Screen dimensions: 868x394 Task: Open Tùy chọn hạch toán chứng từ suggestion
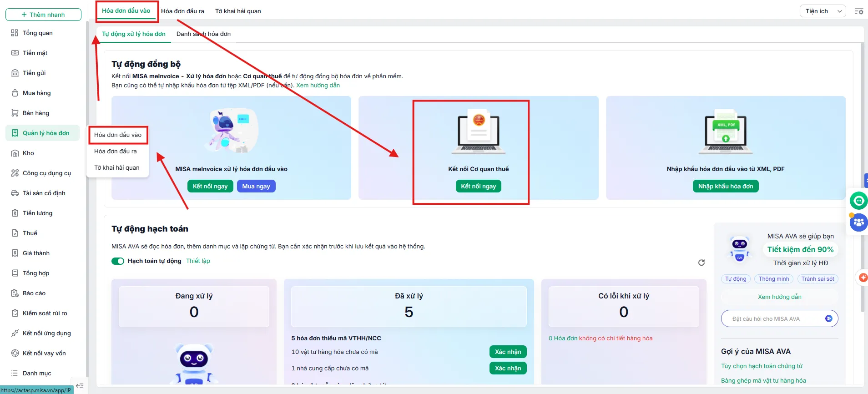(x=762, y=366)
